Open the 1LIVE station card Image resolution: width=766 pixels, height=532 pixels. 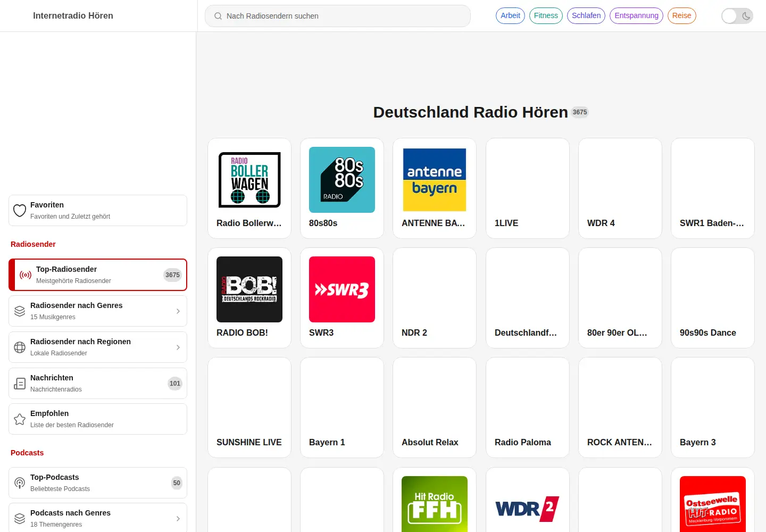(528, 188)
